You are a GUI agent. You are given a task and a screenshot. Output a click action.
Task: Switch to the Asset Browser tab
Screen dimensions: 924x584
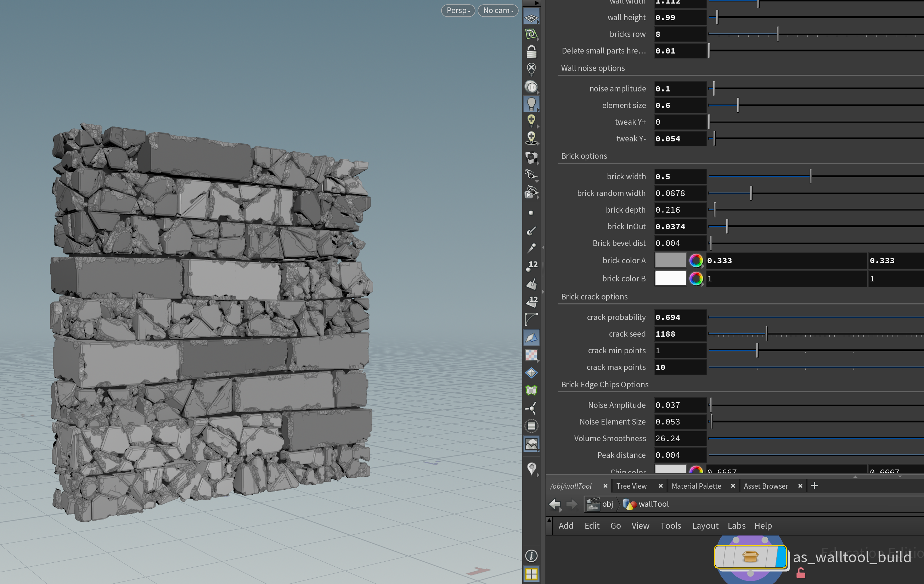click(766, 486)
